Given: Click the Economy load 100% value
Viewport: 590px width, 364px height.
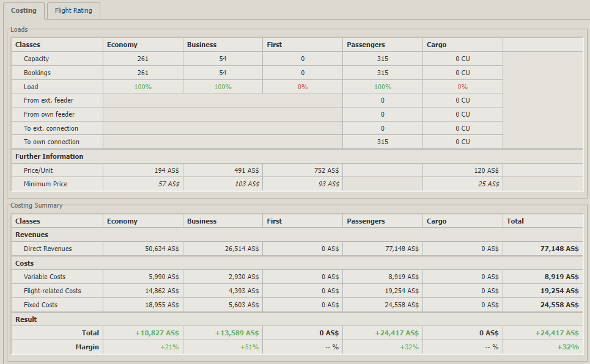Looking at the screenshot, I should pyautogui.click(x=143, y=87).
